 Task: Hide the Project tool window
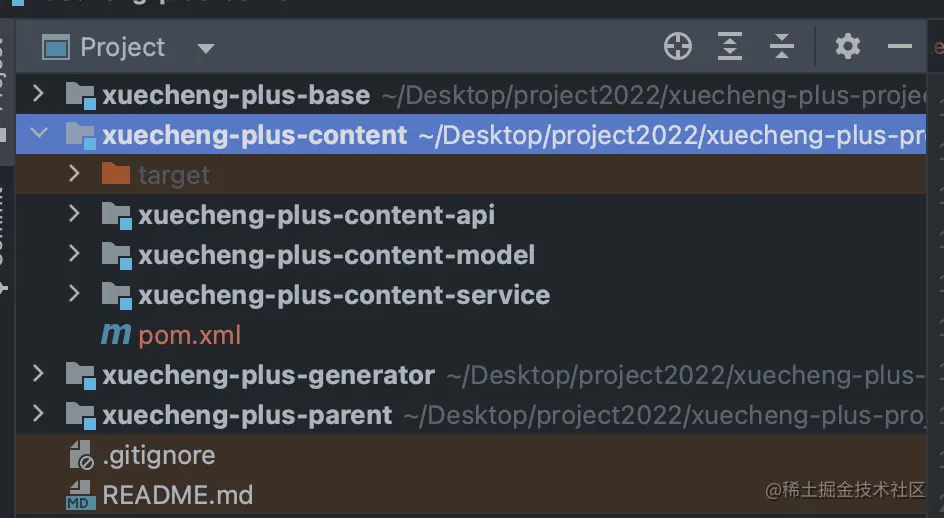pyautogui.click(x=900, y=46)
